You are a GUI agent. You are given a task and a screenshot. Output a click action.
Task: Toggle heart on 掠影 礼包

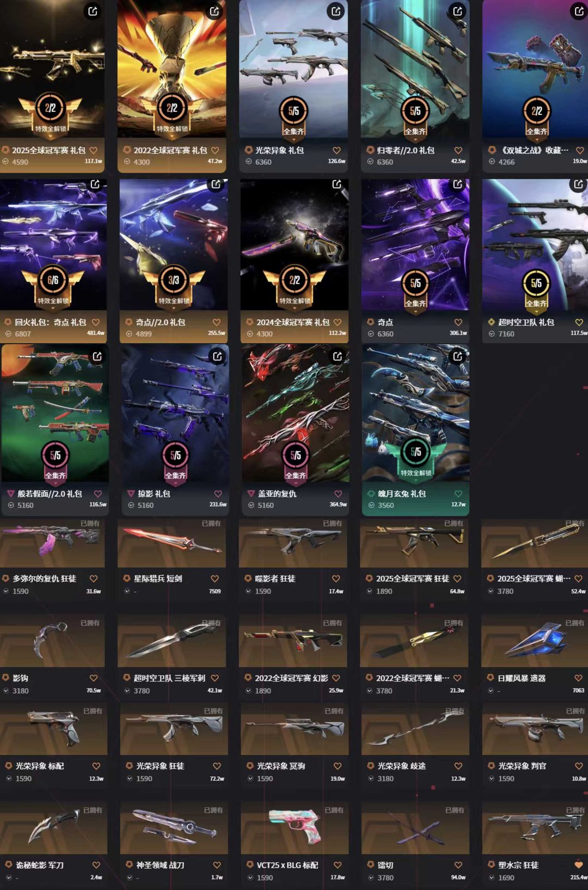coord(218,494)
